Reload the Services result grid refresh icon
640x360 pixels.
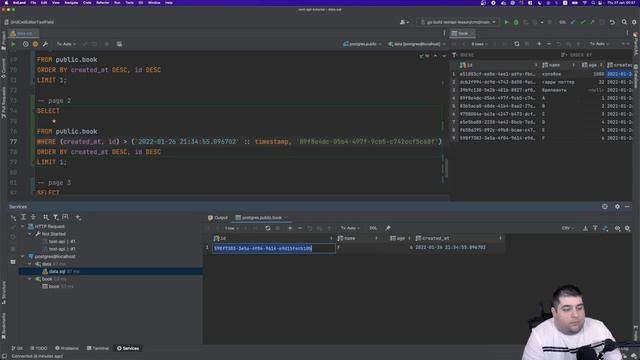click(268, 228)
